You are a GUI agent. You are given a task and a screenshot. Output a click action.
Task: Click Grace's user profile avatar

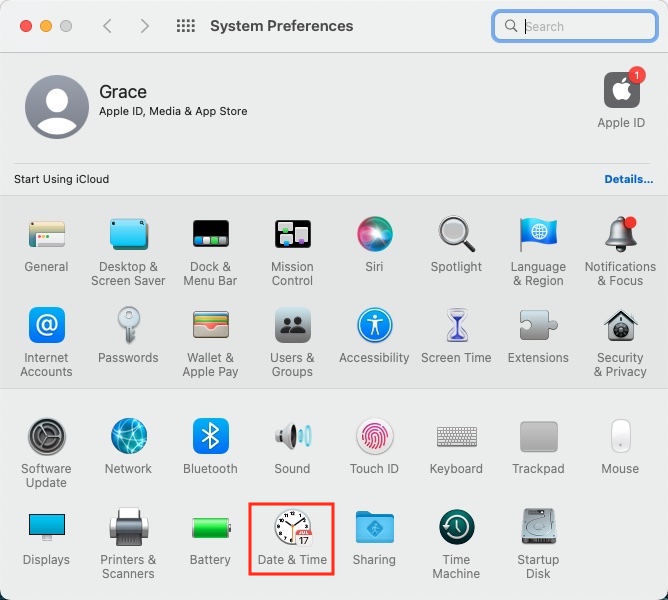[x=57, y=106]
